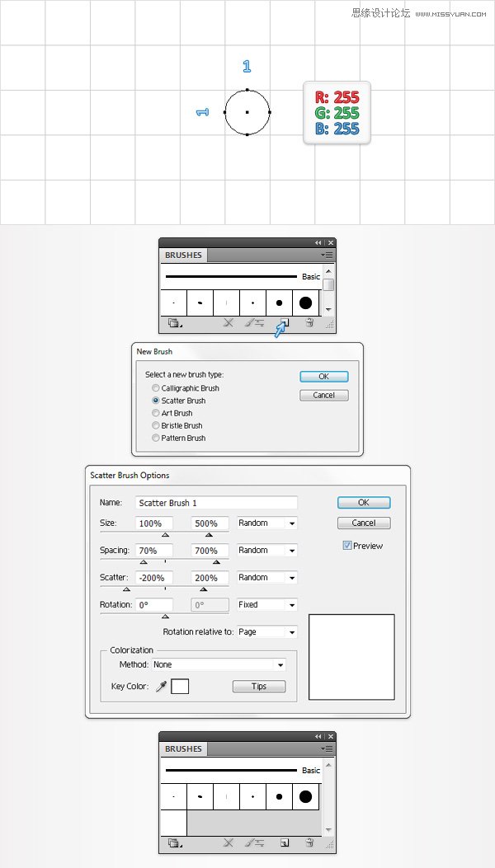
Task: Open Colorization Method None dropdown
Action: pos(219,664)
